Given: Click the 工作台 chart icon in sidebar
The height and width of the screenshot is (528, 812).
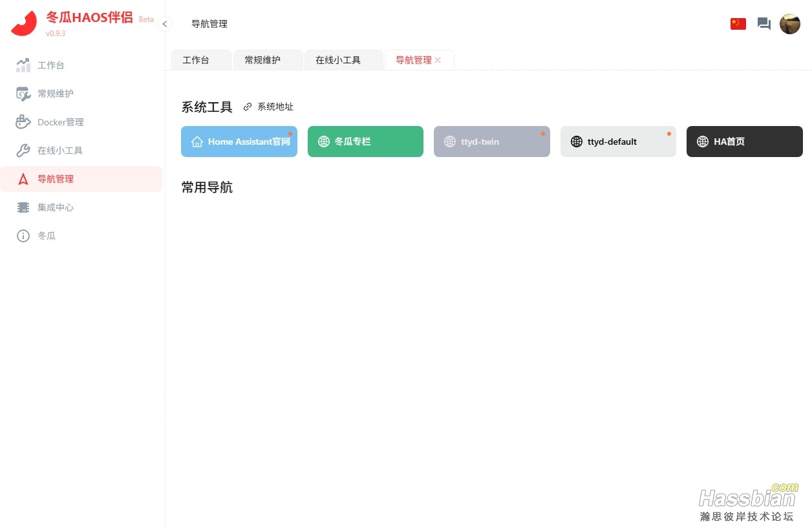Looking at the screenshot, I should pos(23,65).
